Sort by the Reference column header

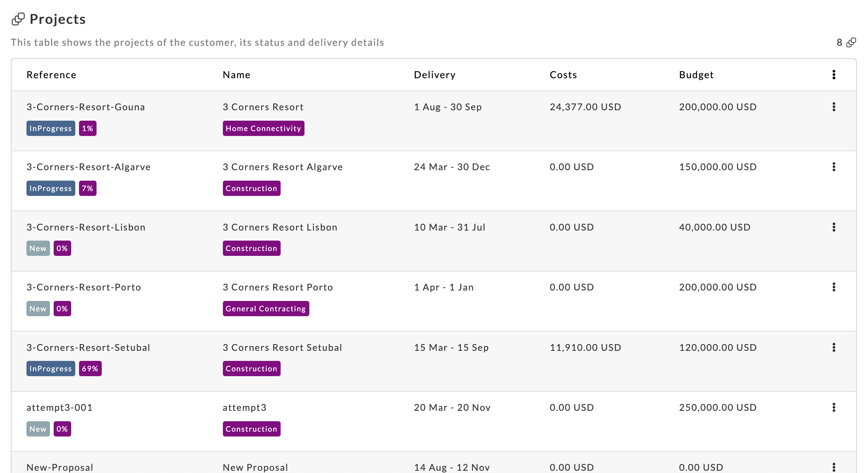coord(51,75)
